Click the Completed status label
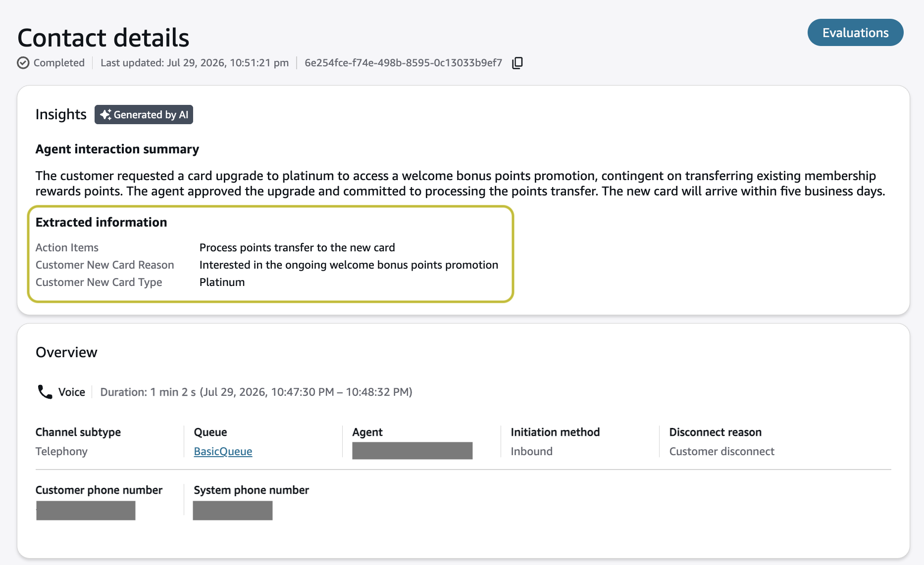 [x=59, y=63]
